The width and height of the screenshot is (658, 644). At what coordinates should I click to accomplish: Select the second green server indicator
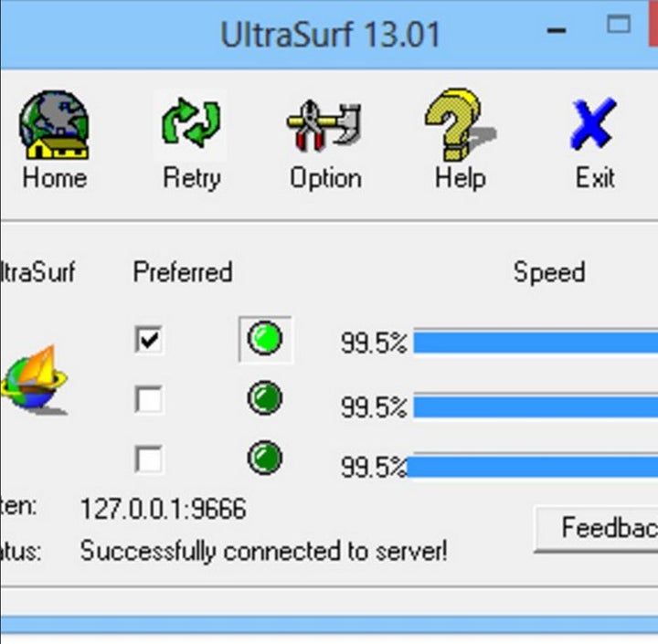[x=265, y=399]
